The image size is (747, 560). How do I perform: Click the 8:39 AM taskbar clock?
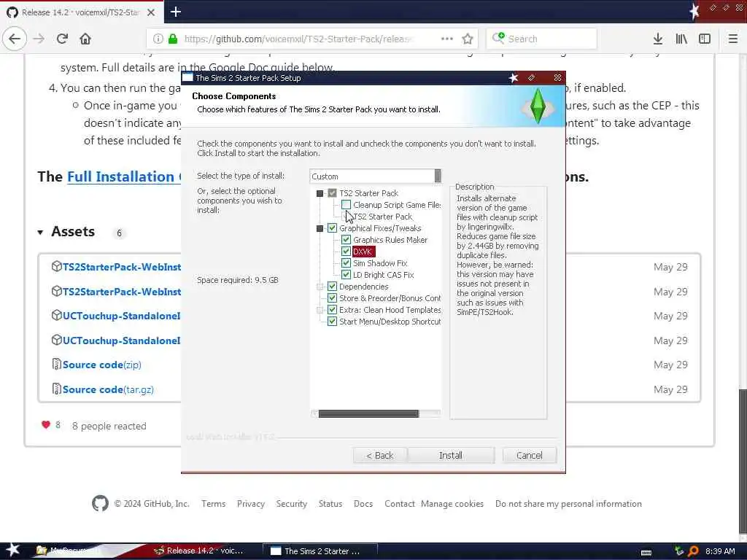click(720, 551)
